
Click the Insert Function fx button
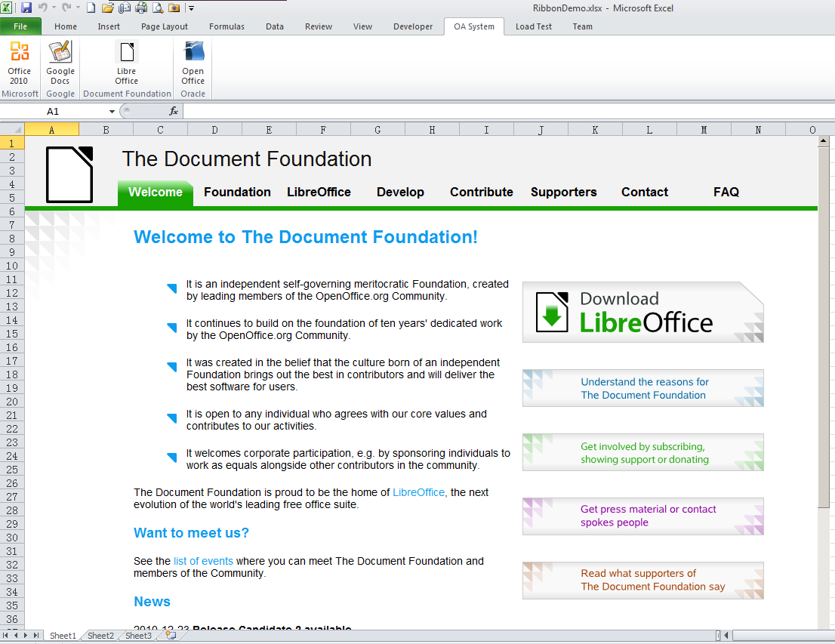point(173,111)
